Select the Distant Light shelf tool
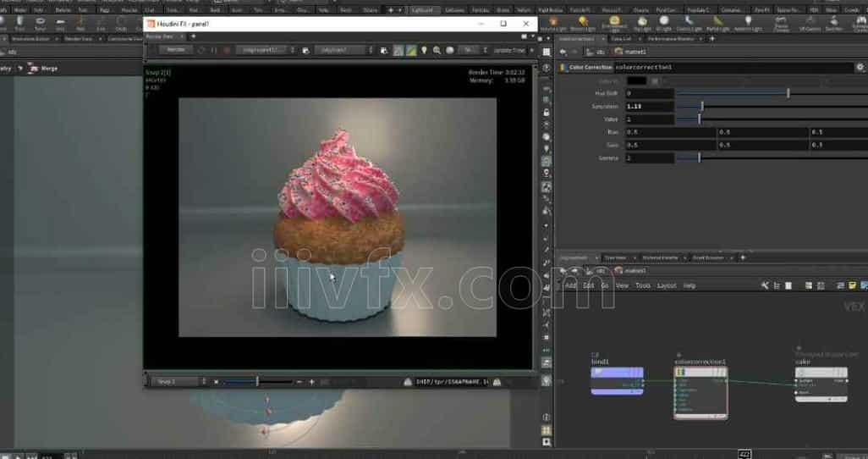The width and height of the screenshot is (868, 459). [x=583, y=23]
